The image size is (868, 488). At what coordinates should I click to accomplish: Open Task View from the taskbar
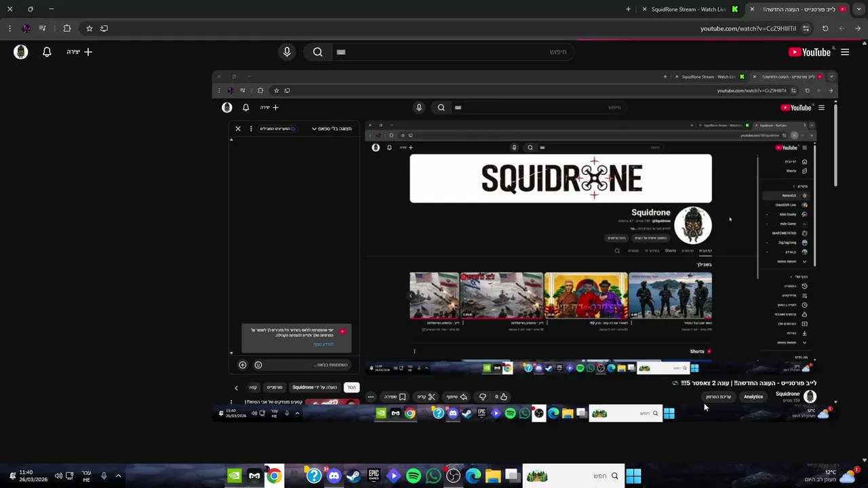point(512,476)
